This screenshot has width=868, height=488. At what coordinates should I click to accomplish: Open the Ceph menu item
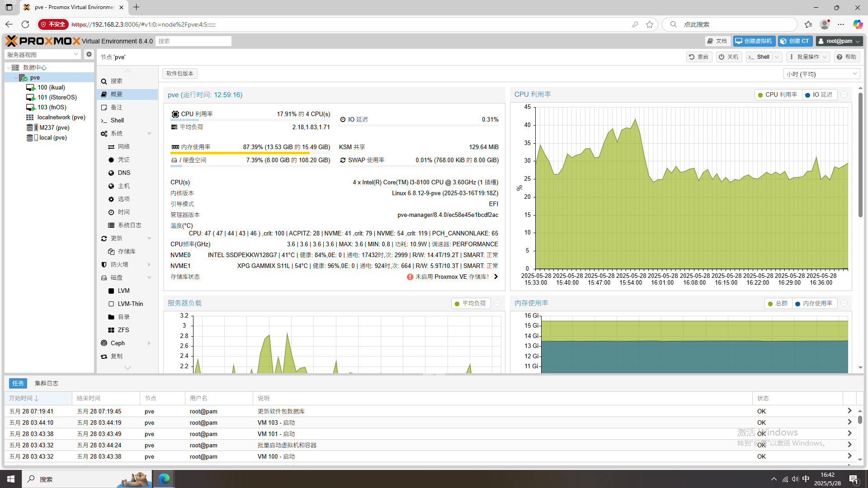pos(118,343)
